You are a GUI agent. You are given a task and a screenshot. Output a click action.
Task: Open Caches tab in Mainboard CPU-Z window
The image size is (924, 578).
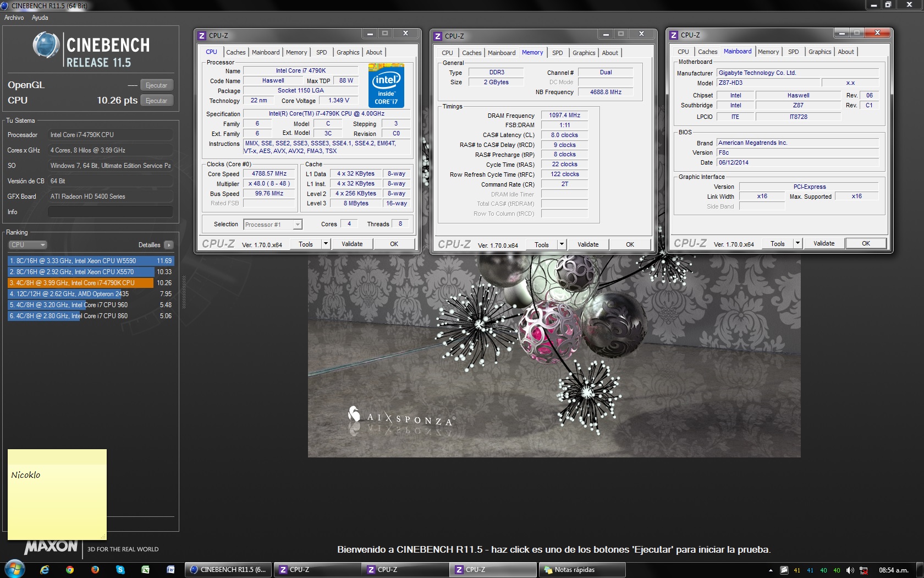(708, 52)
